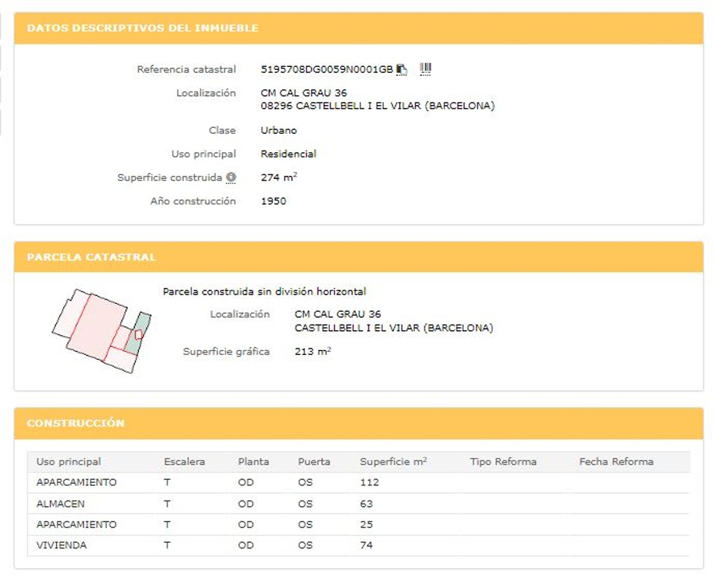Click the Uso principal column header in construction table
This screenshot has height=582, width=728.
[68, 462]
